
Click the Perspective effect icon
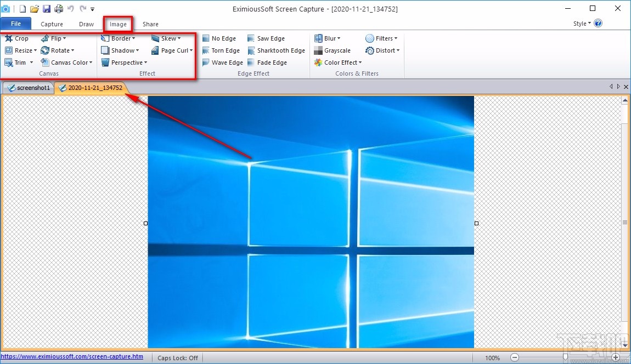click(105, 62)
